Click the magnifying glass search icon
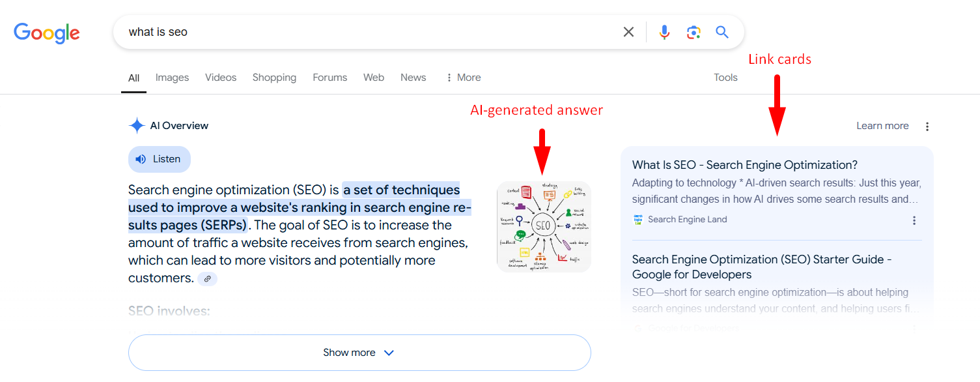980x382 pixels. (722, 32)
